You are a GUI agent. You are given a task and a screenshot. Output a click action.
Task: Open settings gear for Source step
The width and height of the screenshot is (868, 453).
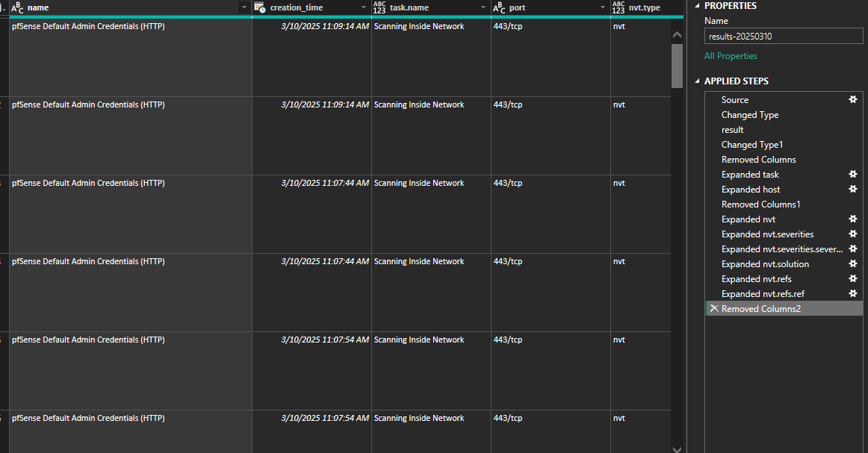click(x=853, y=99)
